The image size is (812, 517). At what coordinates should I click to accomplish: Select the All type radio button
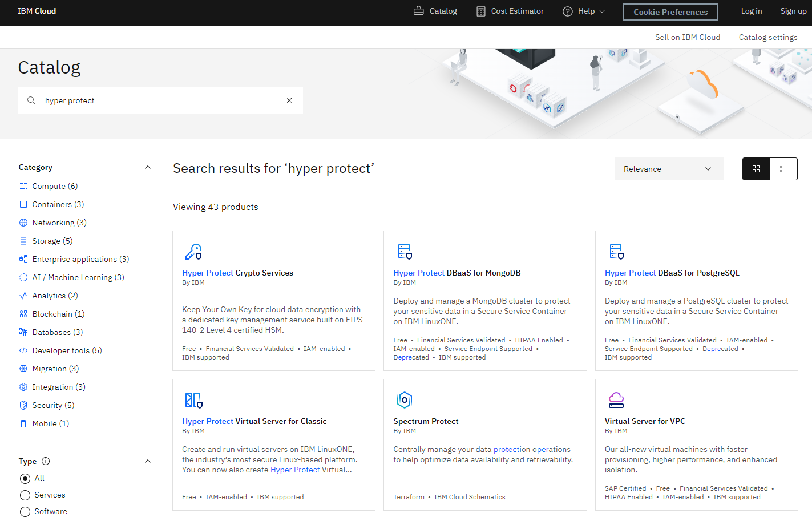(x=25, y=479)
